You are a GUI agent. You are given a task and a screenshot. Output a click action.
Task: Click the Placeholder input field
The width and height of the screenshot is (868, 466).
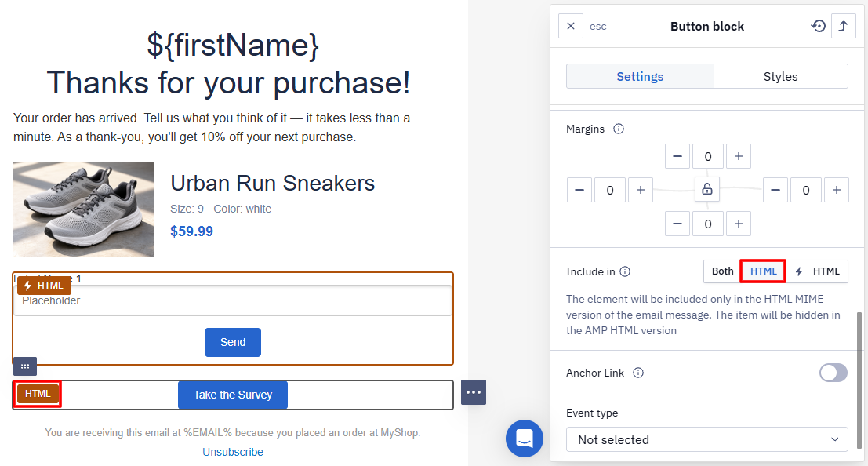coord(233,301)
